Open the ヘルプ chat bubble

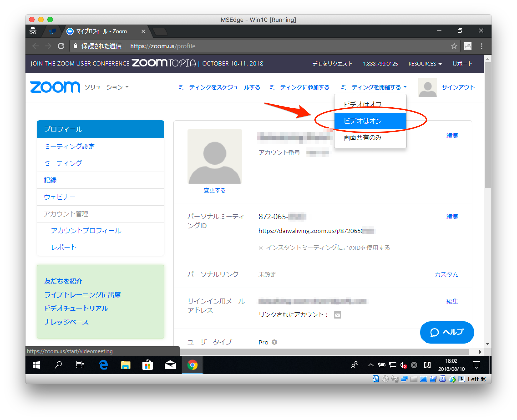[446, 332]
